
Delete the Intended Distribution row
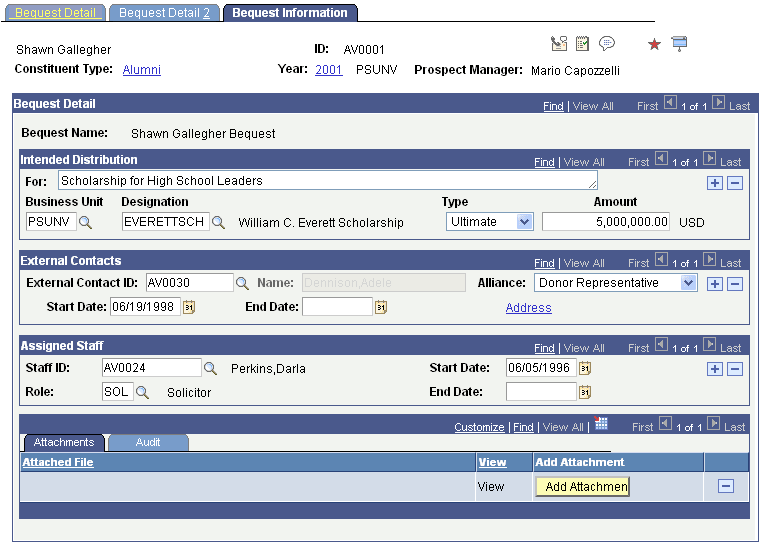tap(735, 183)
